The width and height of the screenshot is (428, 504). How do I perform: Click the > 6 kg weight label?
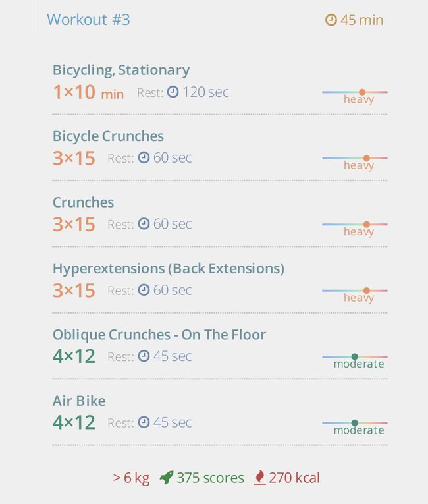click(x=131, y=478)
